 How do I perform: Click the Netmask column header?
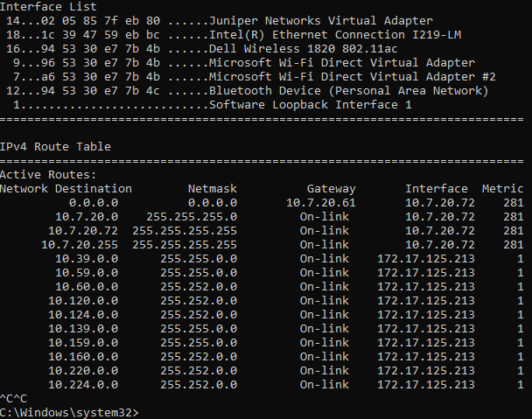pyautogui.click(x=213, y=189)
